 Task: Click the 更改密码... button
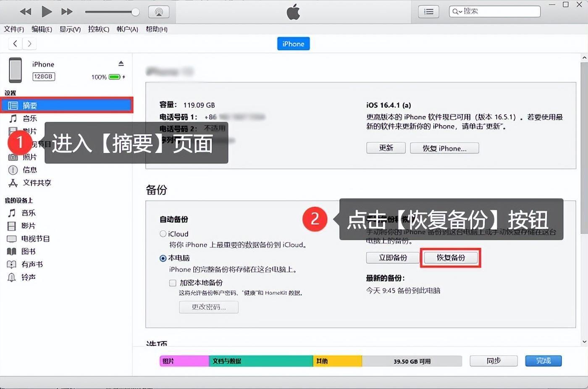point(209,307)
